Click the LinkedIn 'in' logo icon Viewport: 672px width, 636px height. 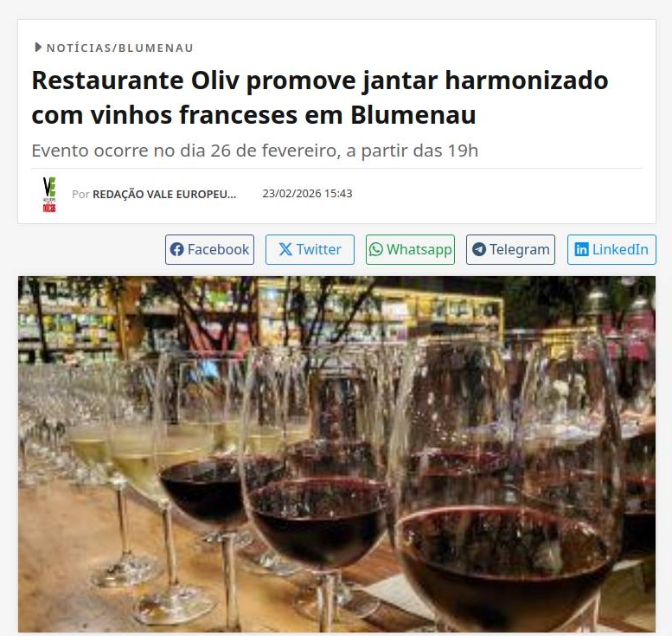pyautogui.click(x=581, y=249)
